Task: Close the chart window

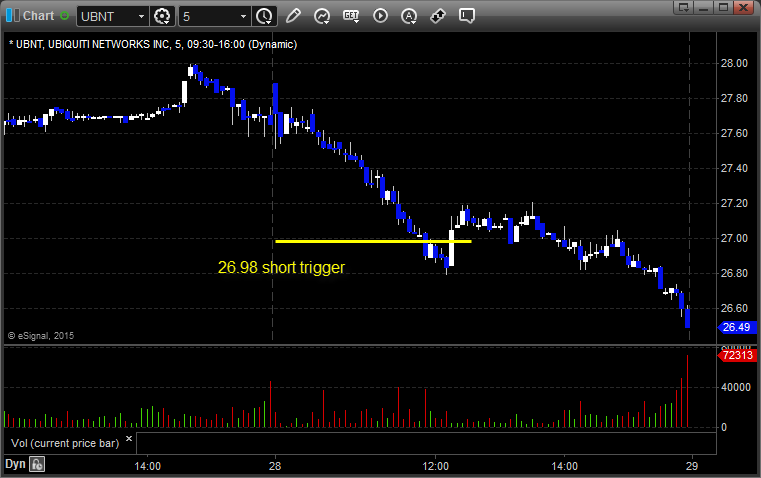Action: [743, 7]
